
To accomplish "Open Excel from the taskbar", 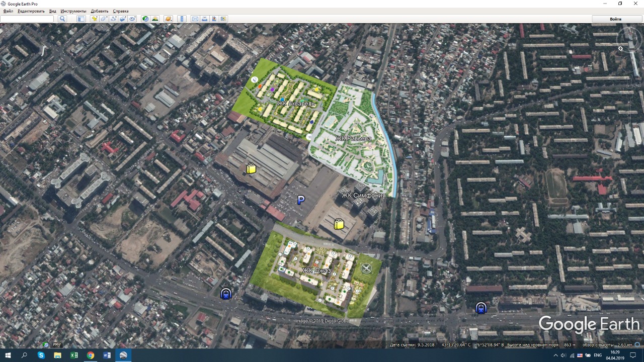I will pos(74,355).
